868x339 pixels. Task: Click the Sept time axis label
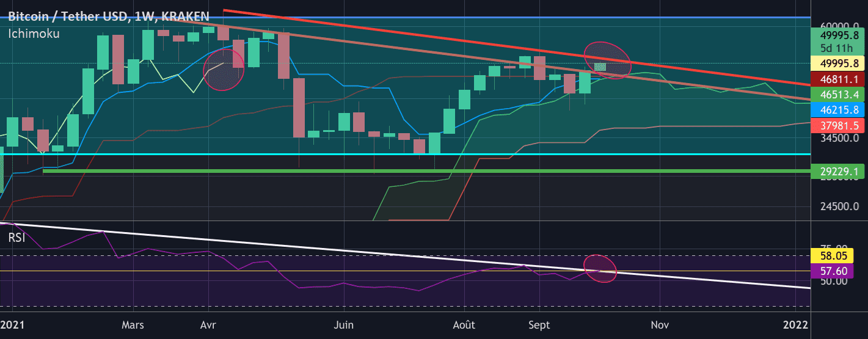coord(540,324)
